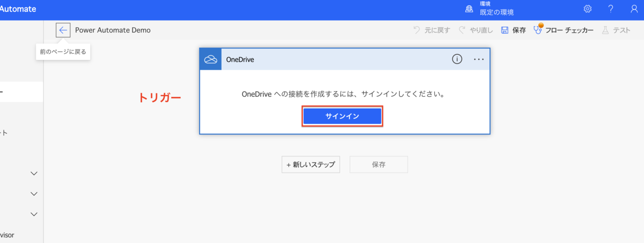The width and height of the screenshot is (644, 243).
Task: Click やり直し redo
Action: point(475,30)
